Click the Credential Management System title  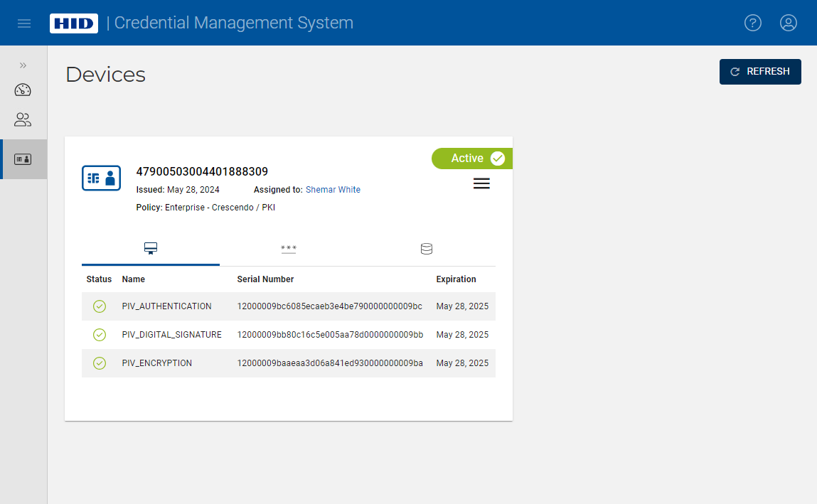[x=233, y=23]
